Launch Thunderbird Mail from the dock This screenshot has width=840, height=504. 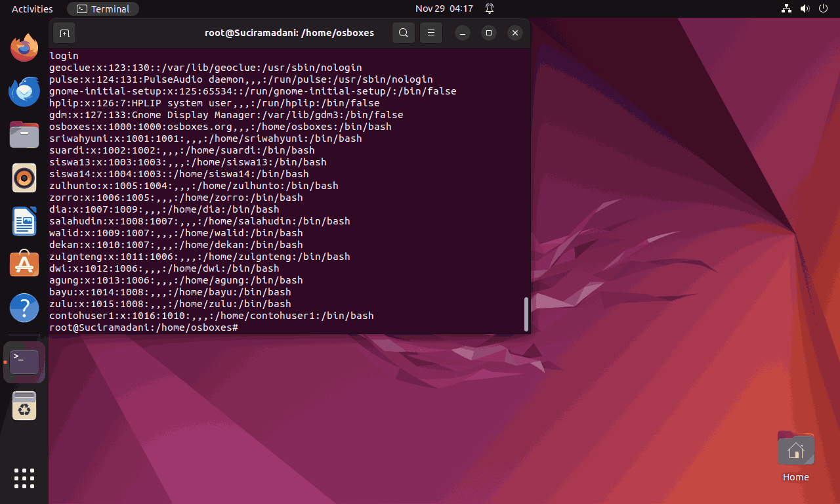click(24, 91)
